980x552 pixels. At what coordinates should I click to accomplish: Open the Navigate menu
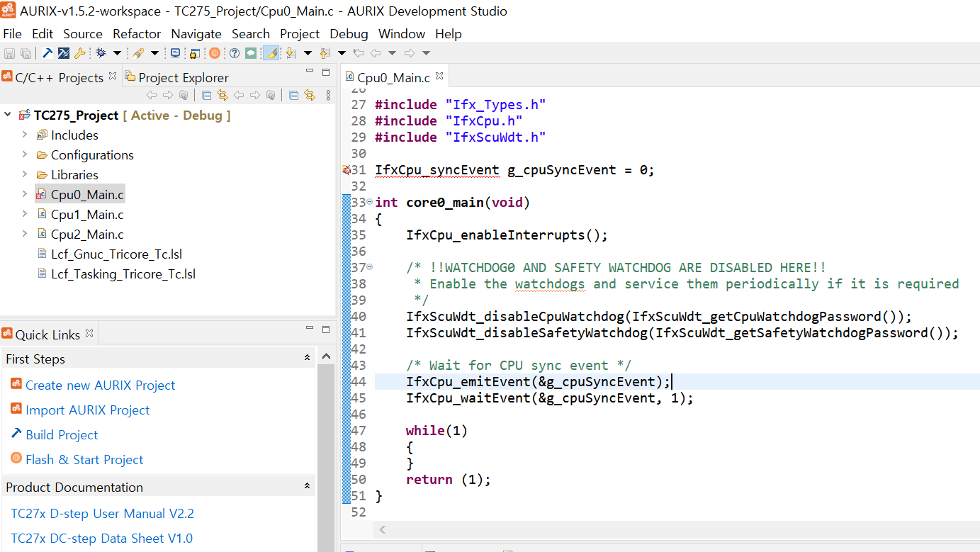coord(196,34)
